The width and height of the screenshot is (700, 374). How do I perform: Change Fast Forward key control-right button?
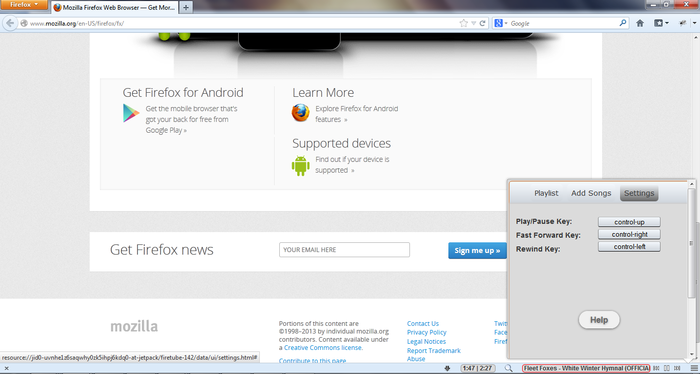click(x=629, y=234)
